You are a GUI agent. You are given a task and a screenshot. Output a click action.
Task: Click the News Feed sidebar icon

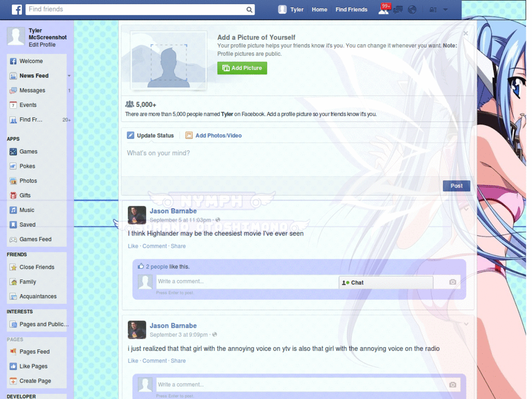13,76
